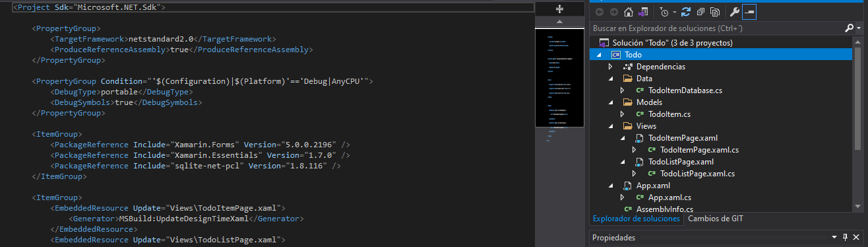Viewport: 868px width, 247px height.
Task: Expand TodoItemDatabase.cs node
Action: (622, 90)
